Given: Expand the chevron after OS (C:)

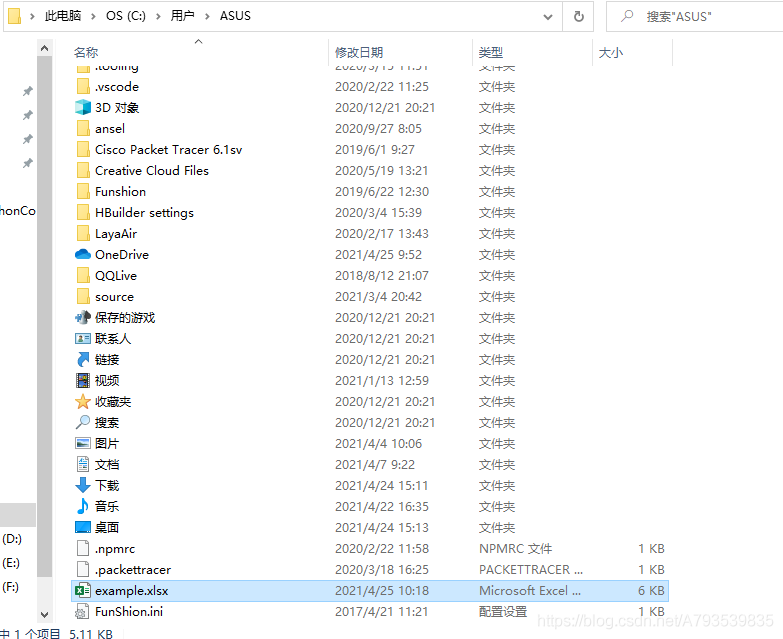Looking at the screenshot, I should tap(158, 16).
